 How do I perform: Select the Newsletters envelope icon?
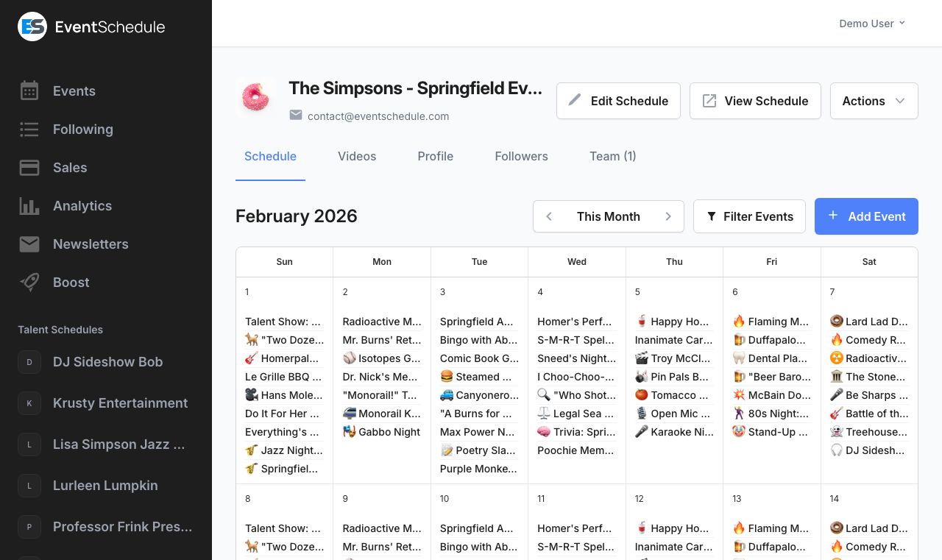click(29, 244)
